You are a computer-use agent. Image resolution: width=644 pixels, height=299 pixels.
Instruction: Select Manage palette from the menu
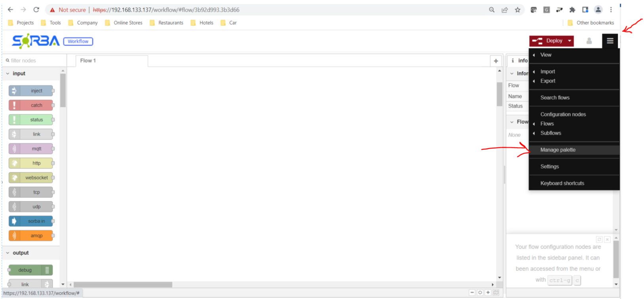[x=558, y=150]
